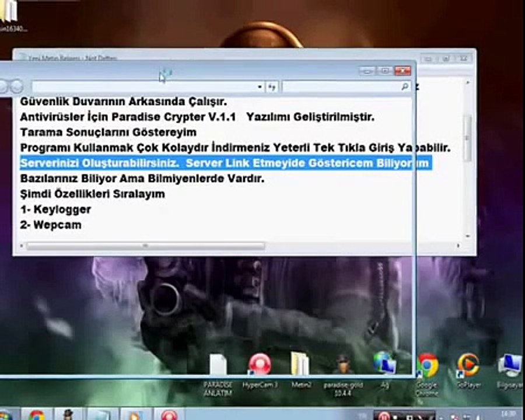Maximize the front Explorer window
Image resolution: width=525 pixels, height=420 pixels.
tap(385, 71)
